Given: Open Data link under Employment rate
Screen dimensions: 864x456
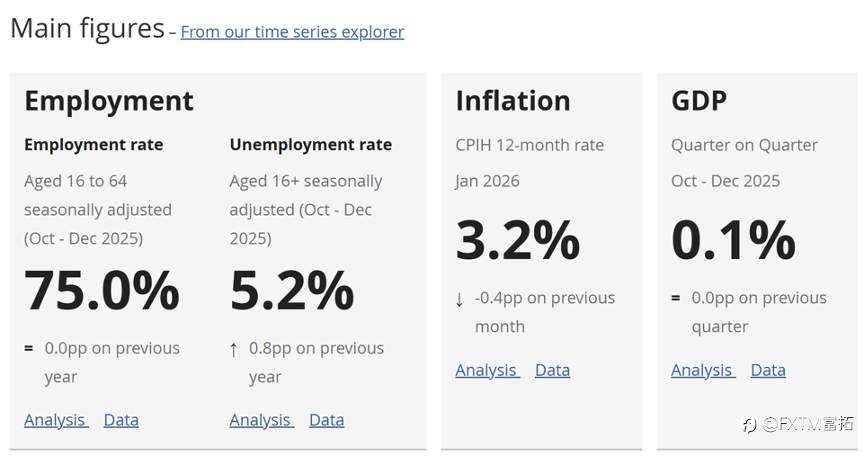Looking at the screenshot, I should (x=121, y=420).
